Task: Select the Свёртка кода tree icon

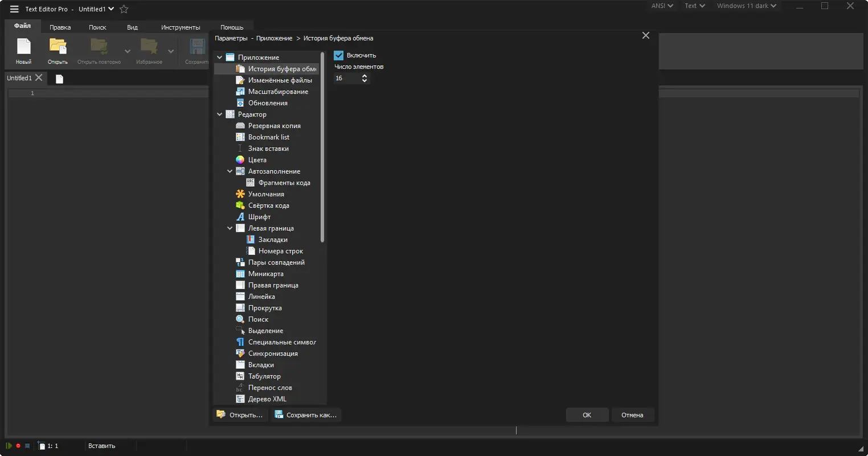Action: [240, 206]
